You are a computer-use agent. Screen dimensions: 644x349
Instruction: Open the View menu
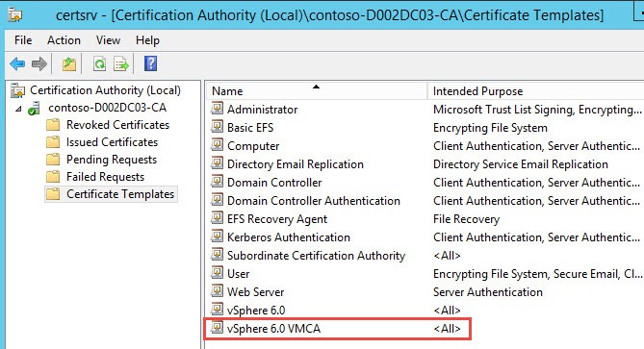tap(108, 40)
